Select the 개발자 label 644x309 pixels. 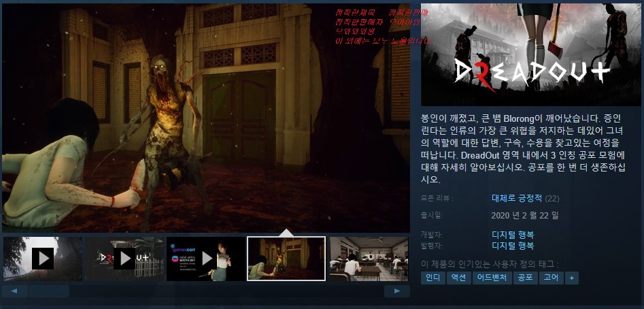[x=432, y=235]
